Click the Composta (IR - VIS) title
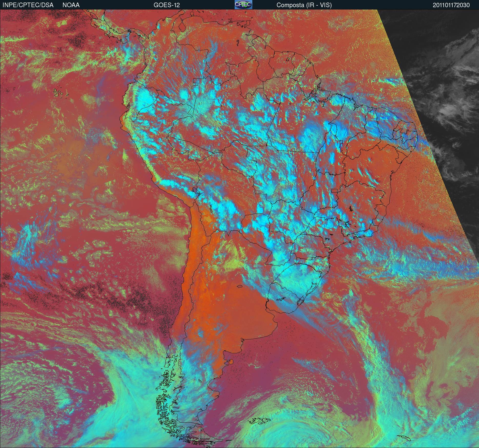 pos(304,5)
